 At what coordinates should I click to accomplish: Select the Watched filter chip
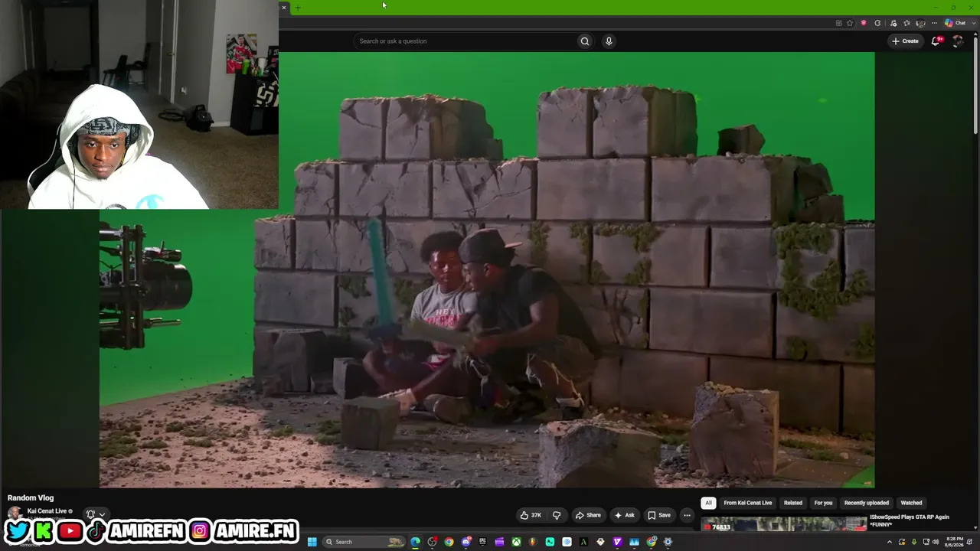(911, 503)
